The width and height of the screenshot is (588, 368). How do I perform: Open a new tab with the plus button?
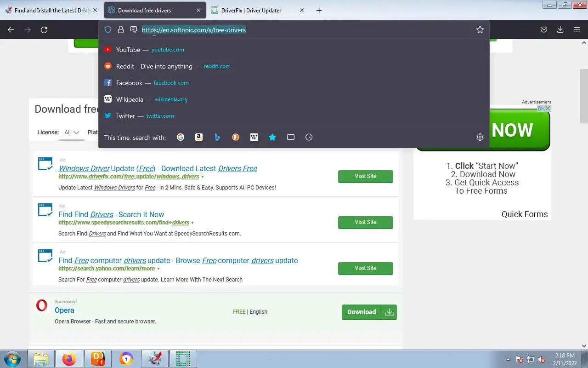[319, 10]
